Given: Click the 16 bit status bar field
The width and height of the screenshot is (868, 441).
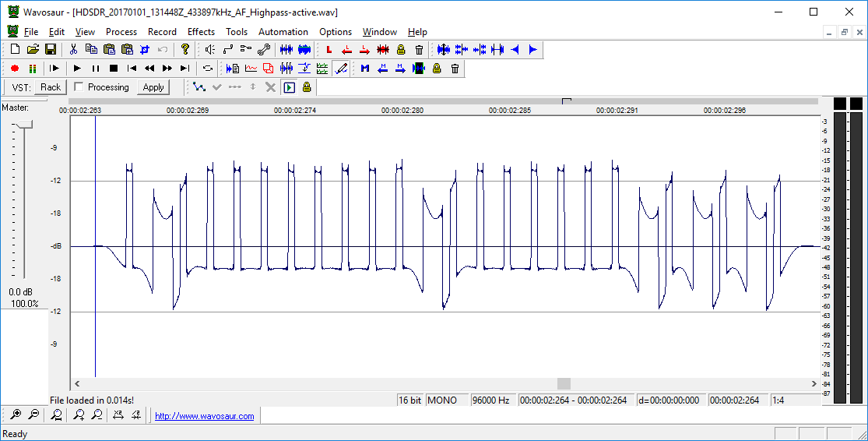Looking at the screenshot, I should pyautogui.click(x=410, y=400).
